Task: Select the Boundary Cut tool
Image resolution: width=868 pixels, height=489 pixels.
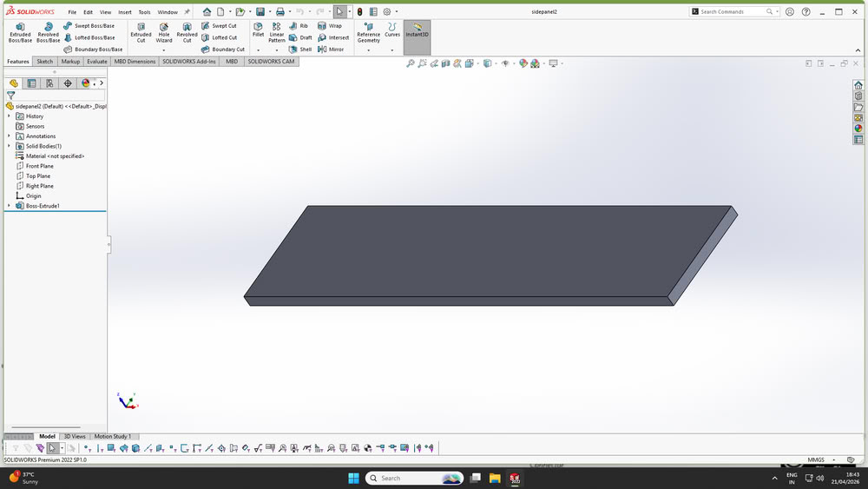Action: [x=222, y=50]
